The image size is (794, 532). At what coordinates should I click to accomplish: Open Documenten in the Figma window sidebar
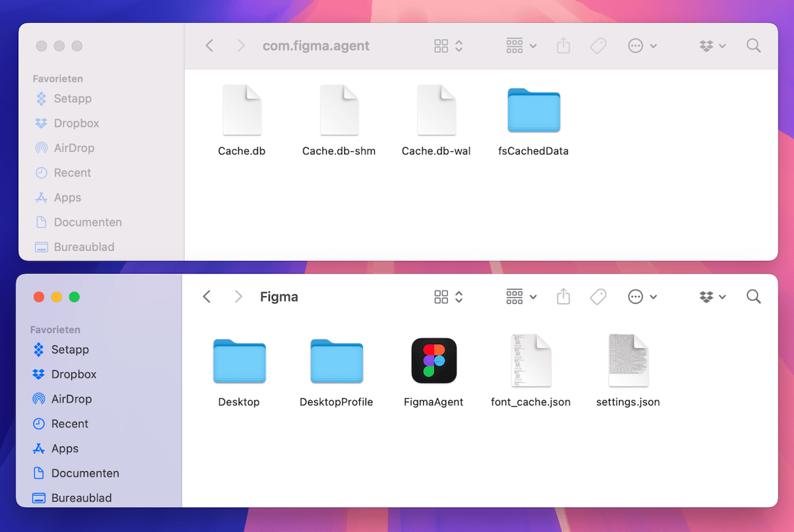[x=85, y=473]
